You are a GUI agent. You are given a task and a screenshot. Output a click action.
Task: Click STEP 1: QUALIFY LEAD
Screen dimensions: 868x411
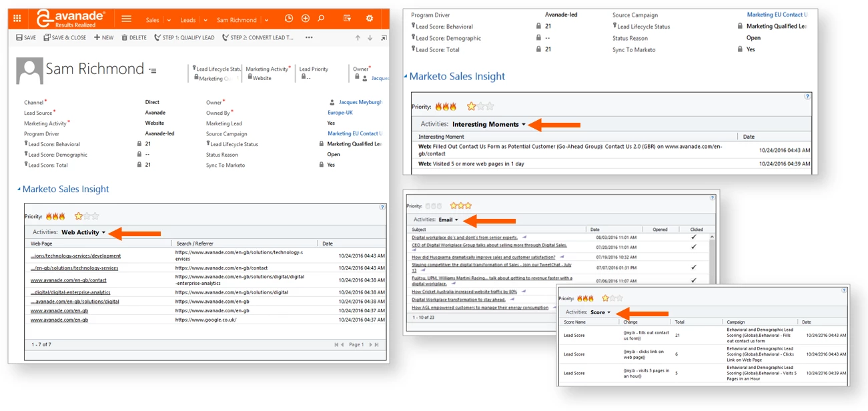point(184,38)
